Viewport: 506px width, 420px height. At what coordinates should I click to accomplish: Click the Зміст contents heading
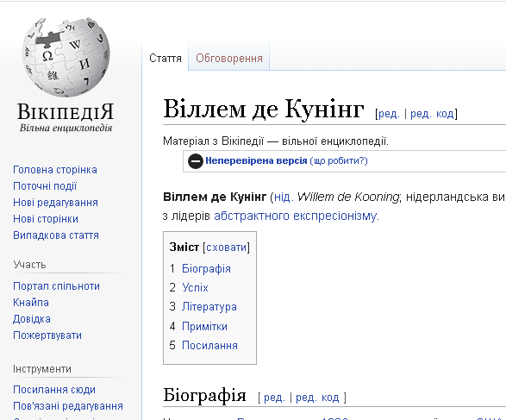click(x=184, y=248)
